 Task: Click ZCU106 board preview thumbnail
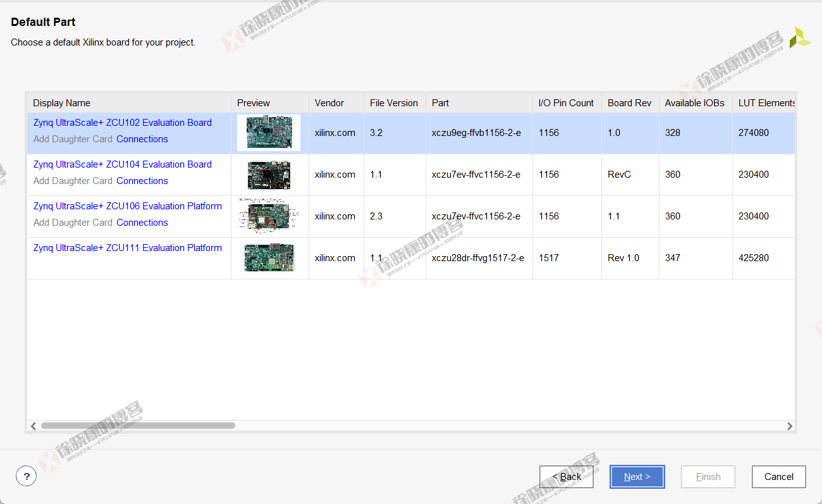(x=269, y=216)
